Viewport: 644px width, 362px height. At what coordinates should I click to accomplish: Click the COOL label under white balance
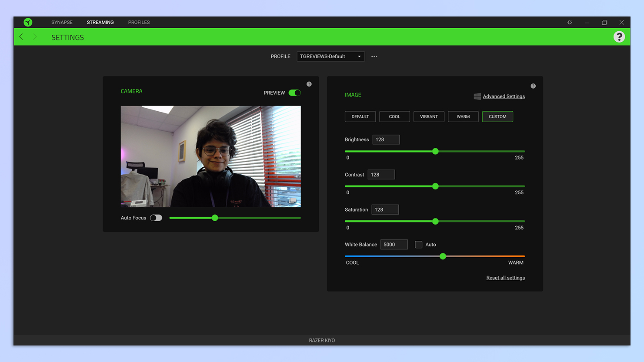(x=352, y=262)
